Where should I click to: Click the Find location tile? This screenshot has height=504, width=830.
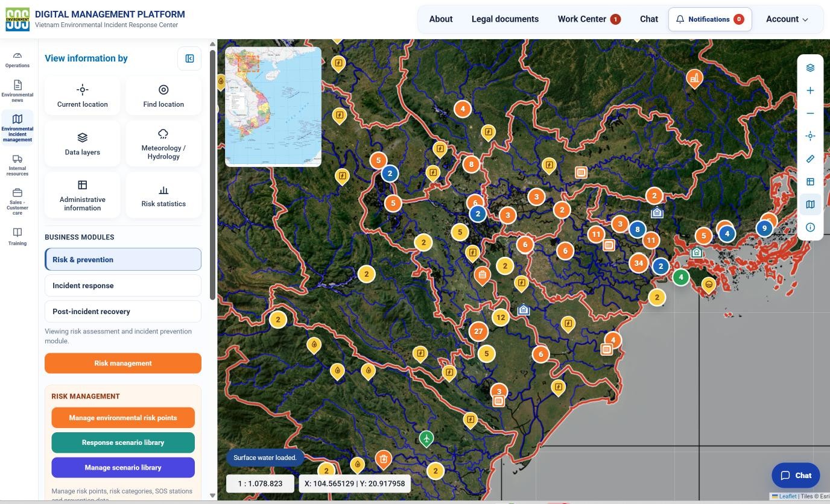[163, 96]
